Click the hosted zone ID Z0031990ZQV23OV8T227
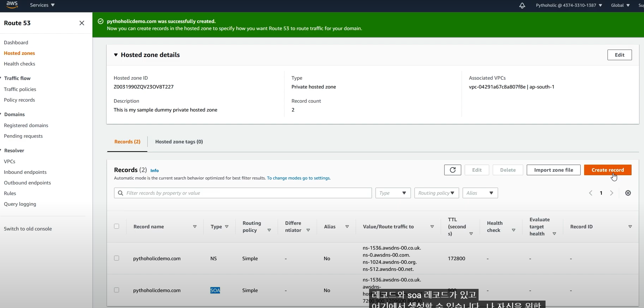Screen dimensions: 644x308 (143, 87)
